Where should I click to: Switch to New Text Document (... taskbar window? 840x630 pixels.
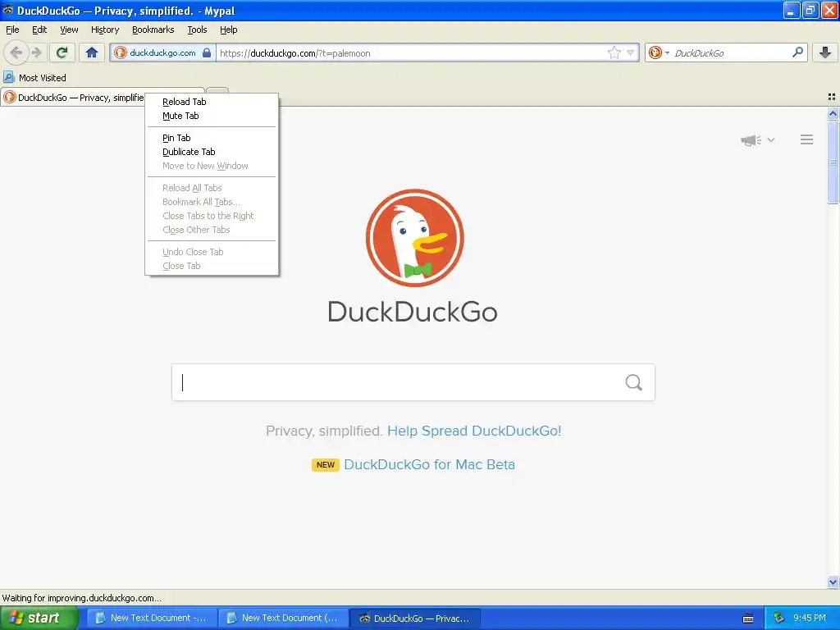(283, 619)
